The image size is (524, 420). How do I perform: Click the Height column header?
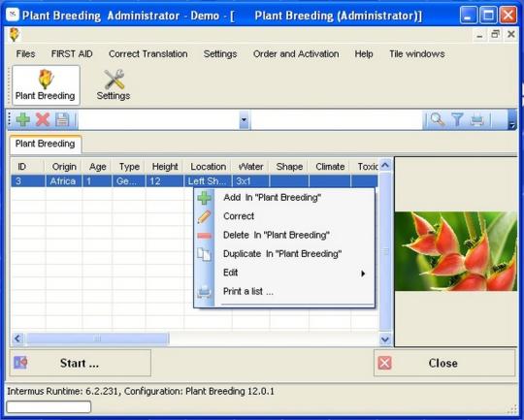tap(165, 167)
